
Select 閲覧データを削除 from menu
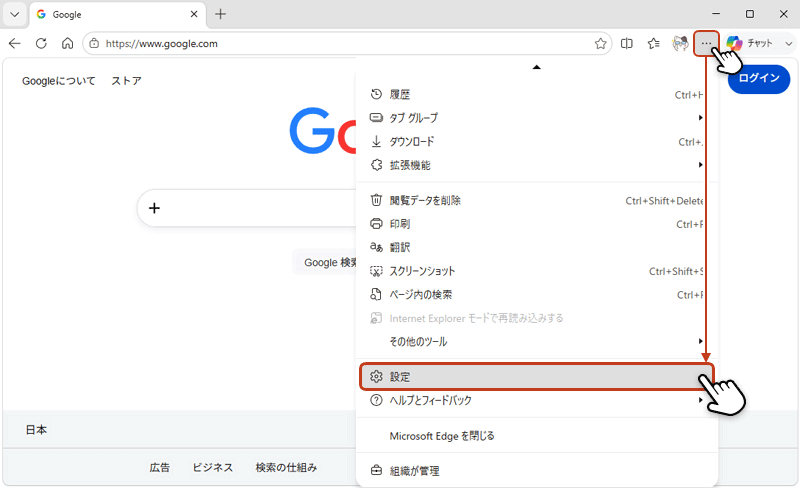click(537, 200)
